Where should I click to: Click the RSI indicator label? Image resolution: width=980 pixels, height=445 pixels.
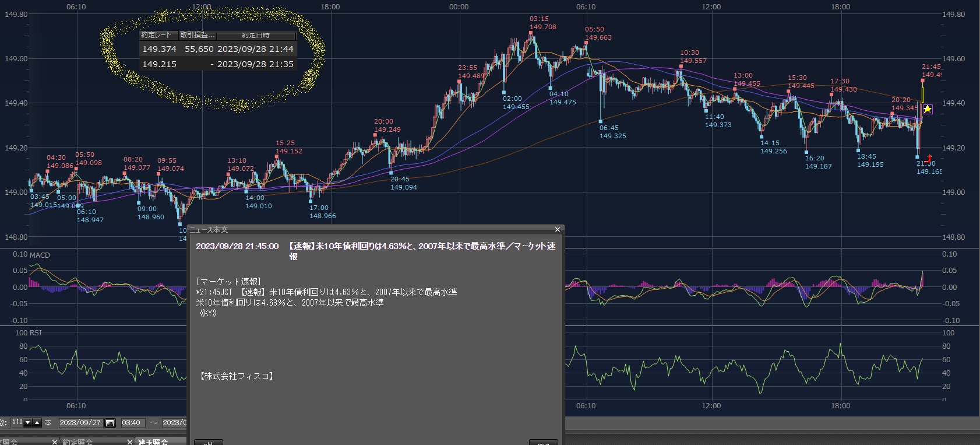click(36, 333)
